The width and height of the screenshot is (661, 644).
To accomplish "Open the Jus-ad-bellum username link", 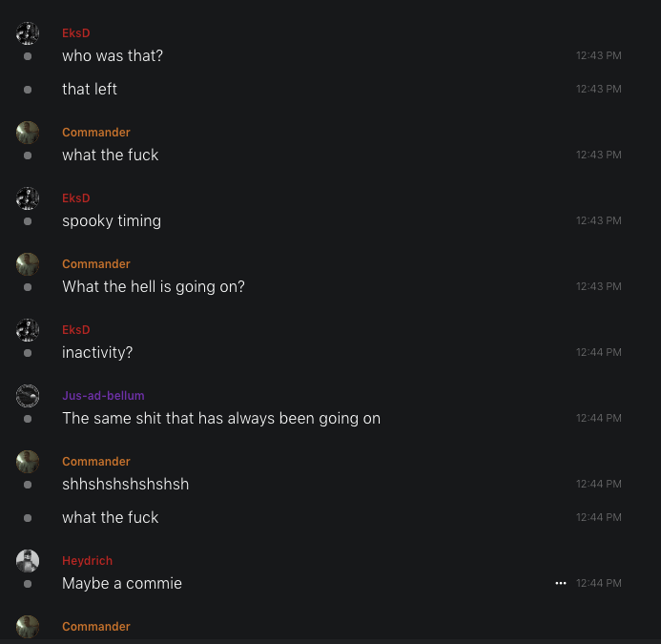I will click(x=103, y=396).
